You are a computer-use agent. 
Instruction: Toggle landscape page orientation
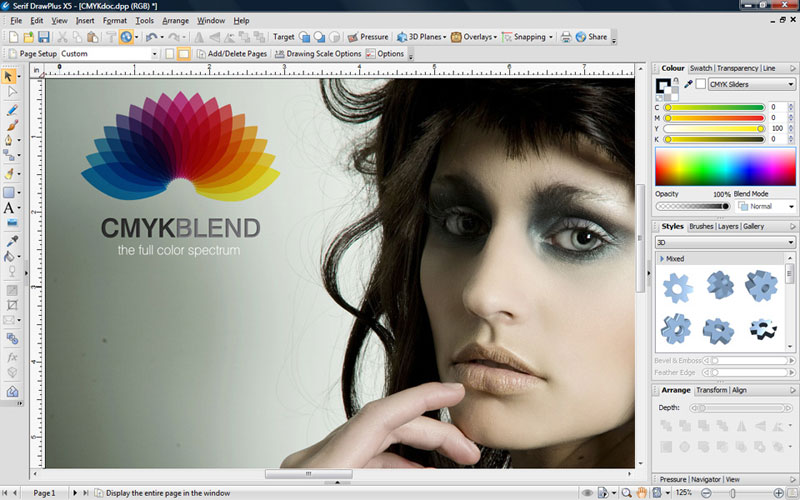pos(184,53)
